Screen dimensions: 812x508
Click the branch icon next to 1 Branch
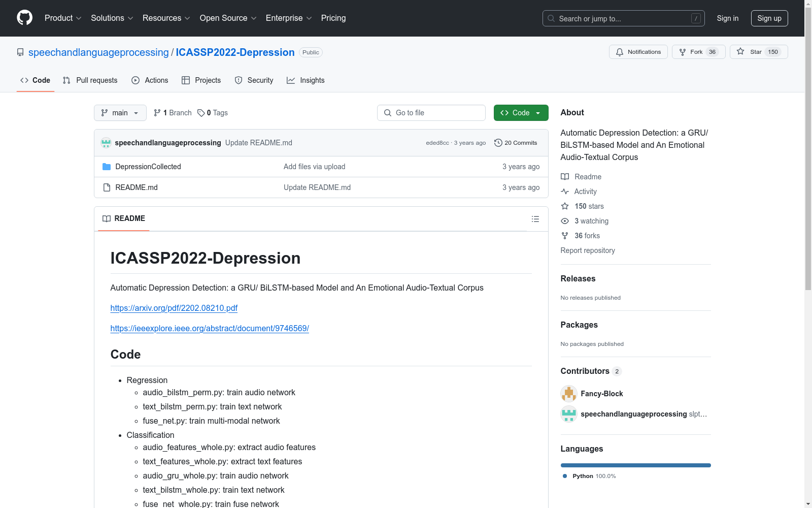click(x=157, y=113)
